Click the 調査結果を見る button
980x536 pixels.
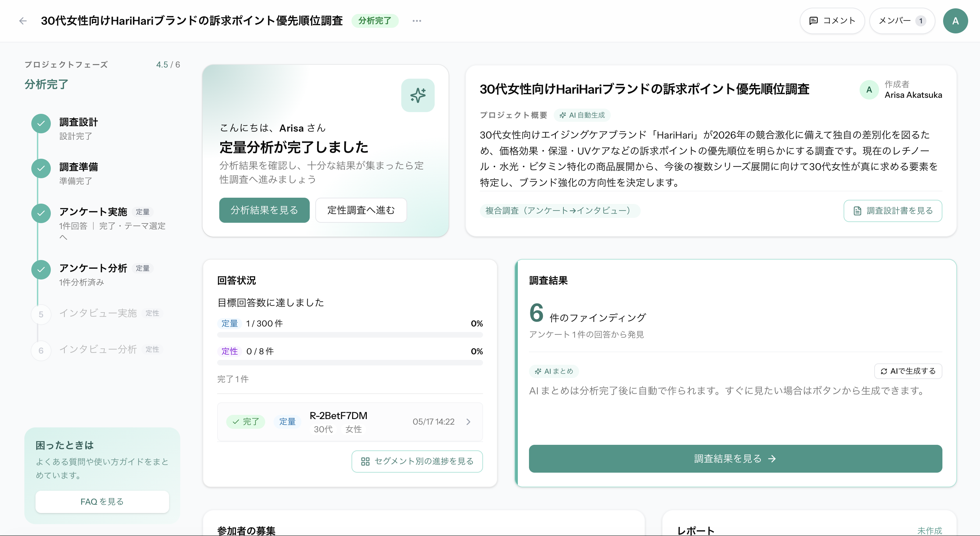click(735, 459)
